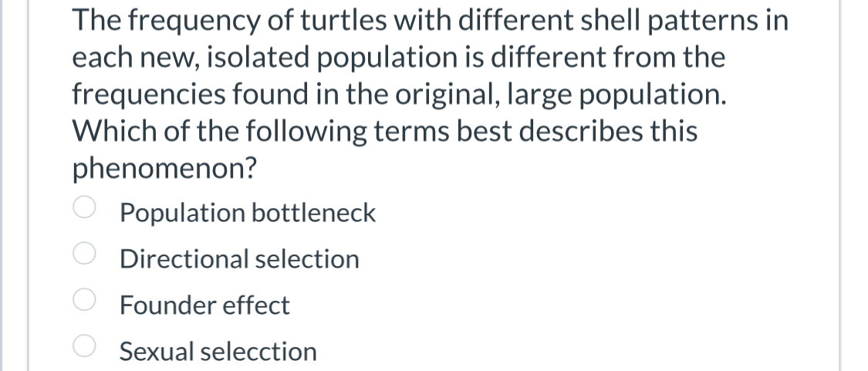Select the Population bottleneck radio button
This screenshot has height=371, width=868.
click(85, 208)
